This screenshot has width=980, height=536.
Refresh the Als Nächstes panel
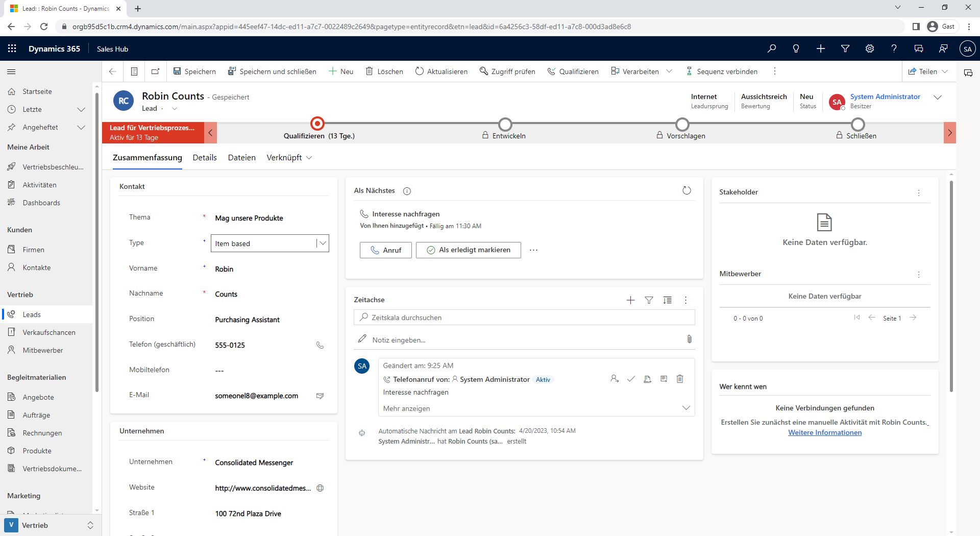tap(687, 190)
